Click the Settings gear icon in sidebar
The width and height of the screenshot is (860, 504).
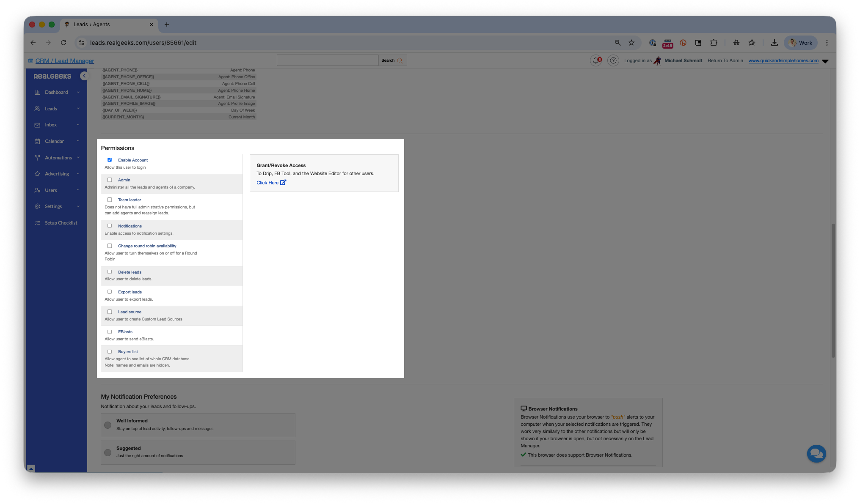(37, 206)
